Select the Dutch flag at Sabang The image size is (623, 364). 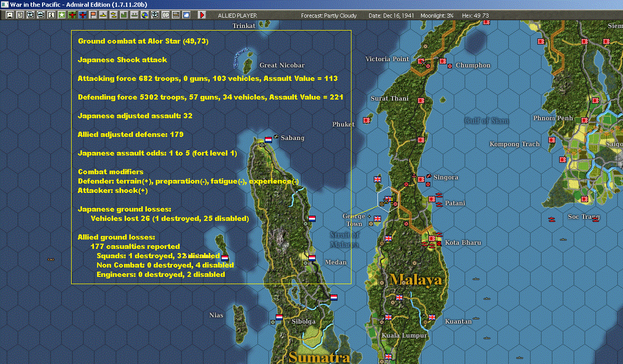click(269, 139)
